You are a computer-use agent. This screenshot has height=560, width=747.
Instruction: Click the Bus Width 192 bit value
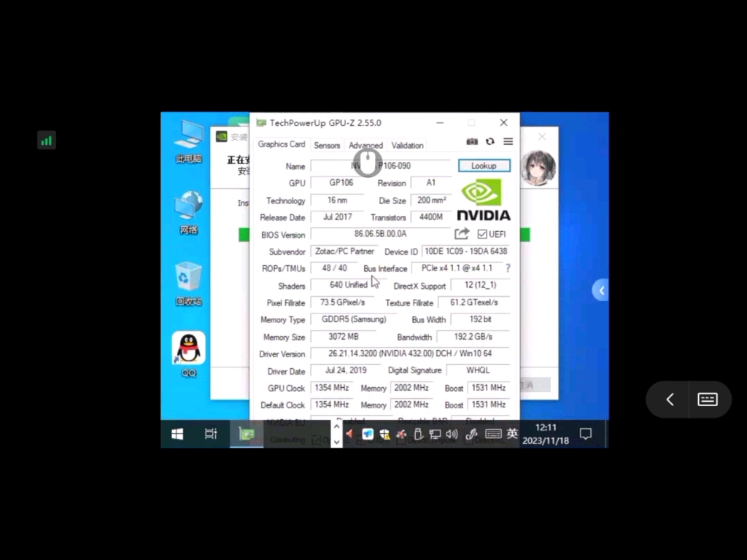(480, 319)
